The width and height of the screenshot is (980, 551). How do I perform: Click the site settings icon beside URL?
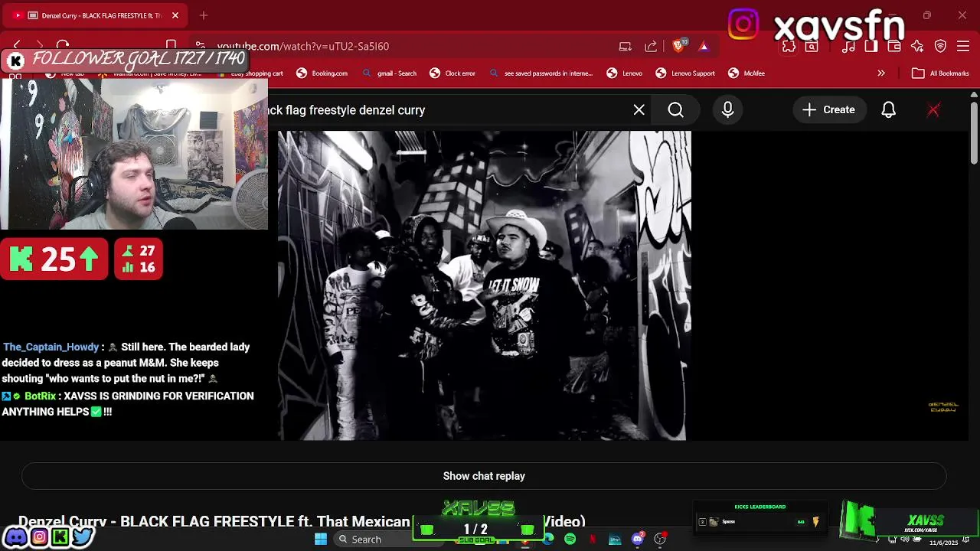pos(200,46)
